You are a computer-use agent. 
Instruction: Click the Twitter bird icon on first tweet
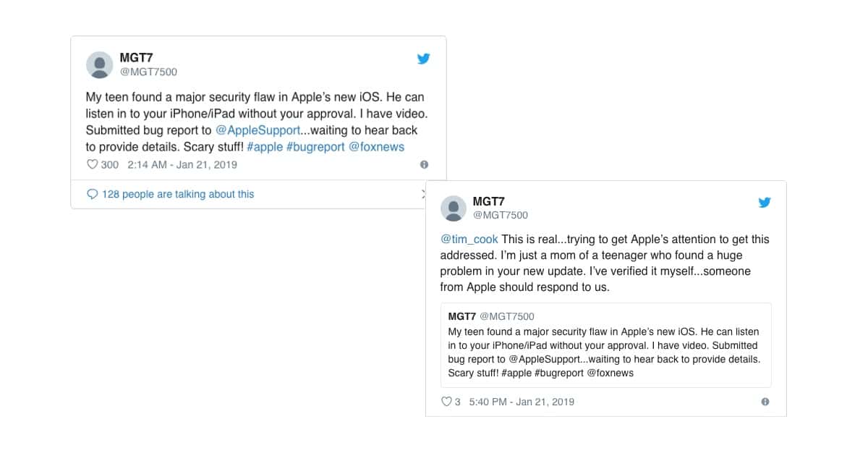(x=424, y=59)
